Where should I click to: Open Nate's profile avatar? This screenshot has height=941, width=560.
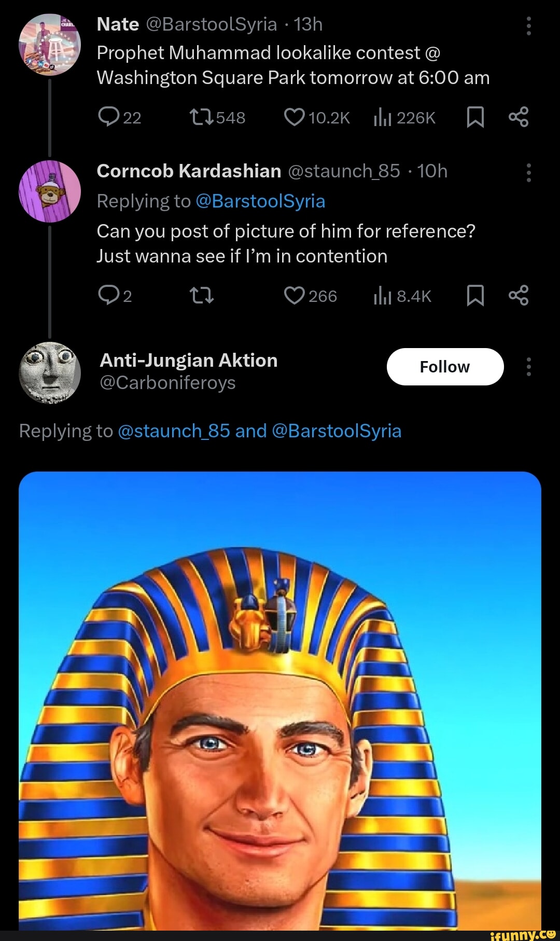click(50, 45)
